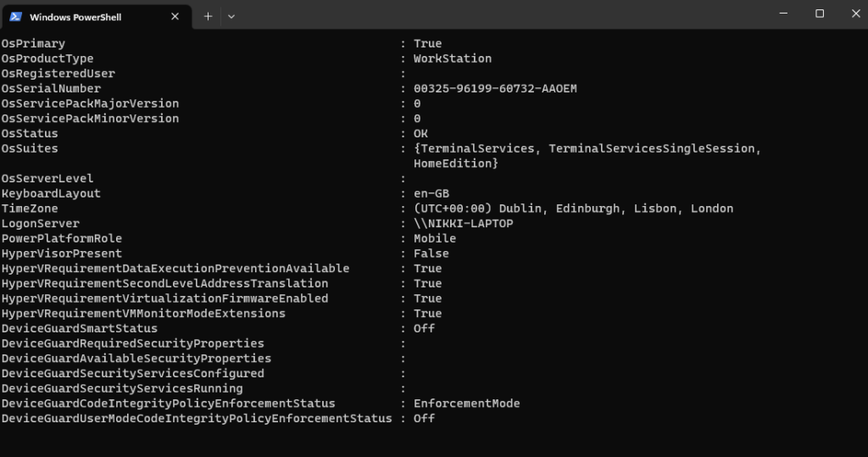Click HyperVRequirementSecondLevelAddressTranslation property name
868x457 pixels.
coord(165,283)
